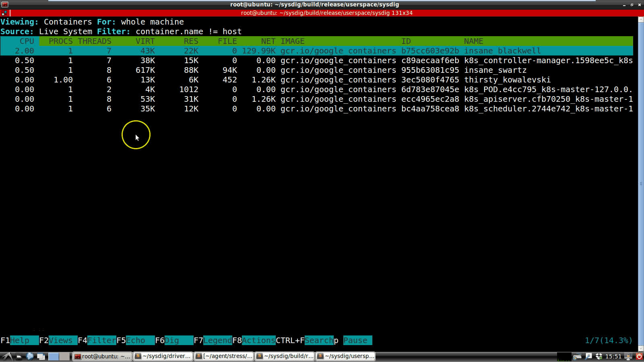
Task: Sort by the NET column header
Action: point(268,41)
